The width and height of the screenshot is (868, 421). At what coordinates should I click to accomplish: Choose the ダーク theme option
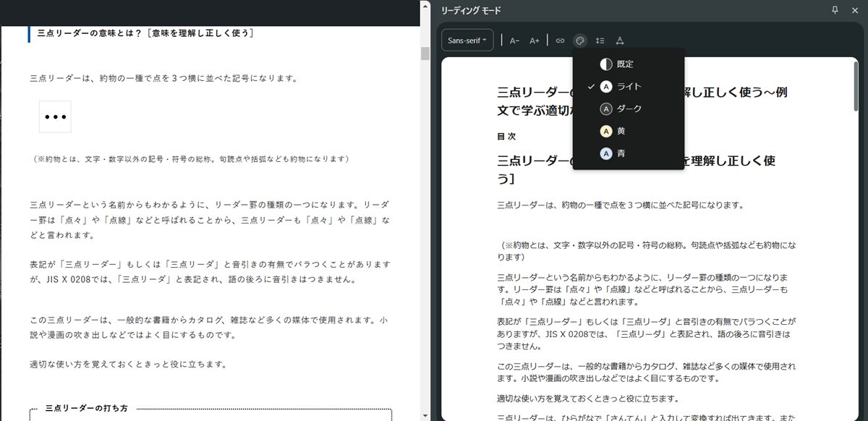pyautogui.click(x=628, y=109)
